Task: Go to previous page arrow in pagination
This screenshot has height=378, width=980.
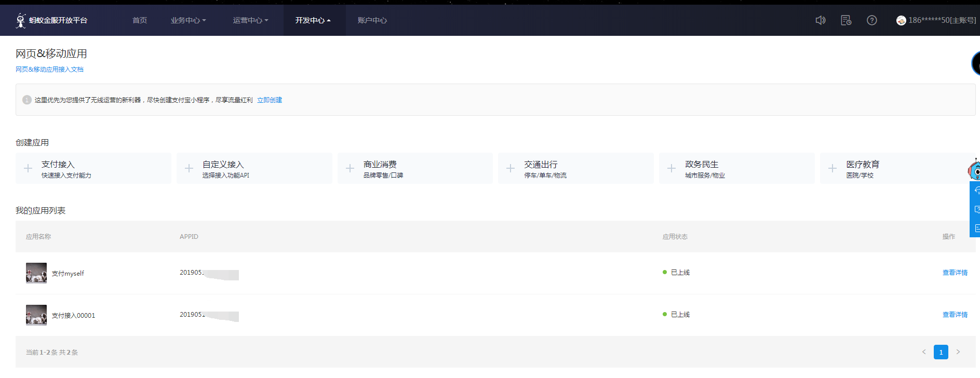Action: (x=924, y=352)
